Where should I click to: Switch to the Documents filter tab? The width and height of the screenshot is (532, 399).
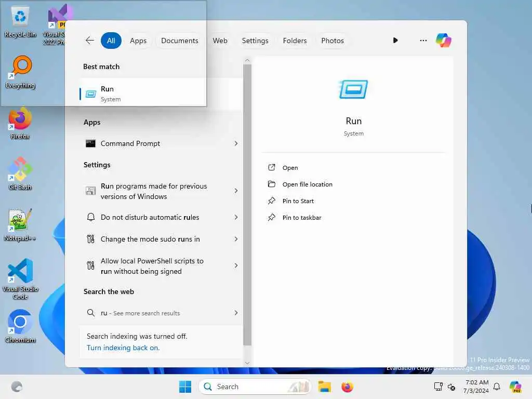(179, 41)
